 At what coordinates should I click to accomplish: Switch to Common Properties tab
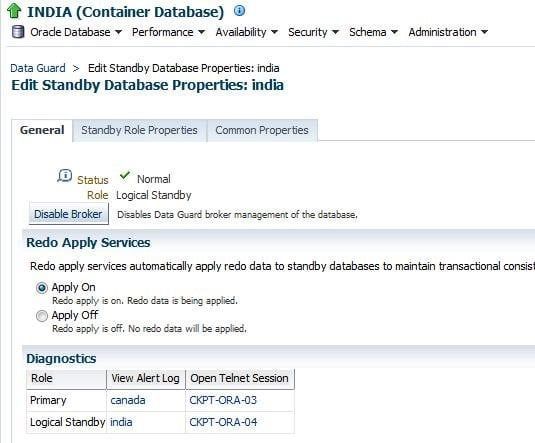click(262, 130)
